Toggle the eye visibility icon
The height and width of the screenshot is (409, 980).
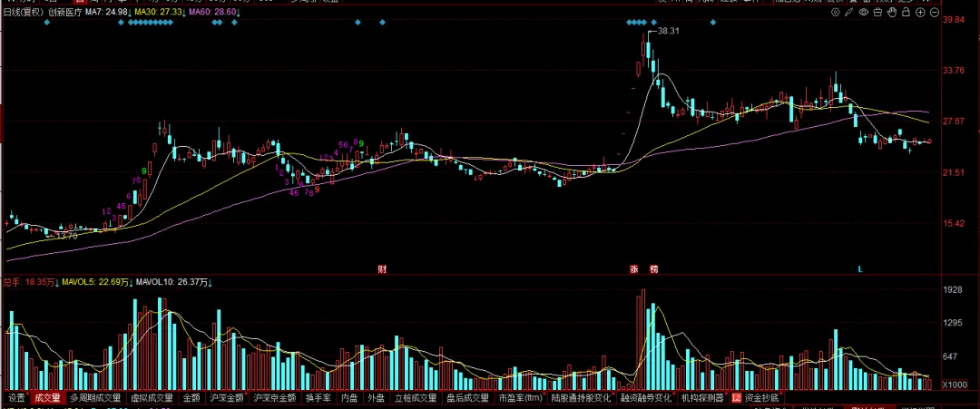point(864,12)
